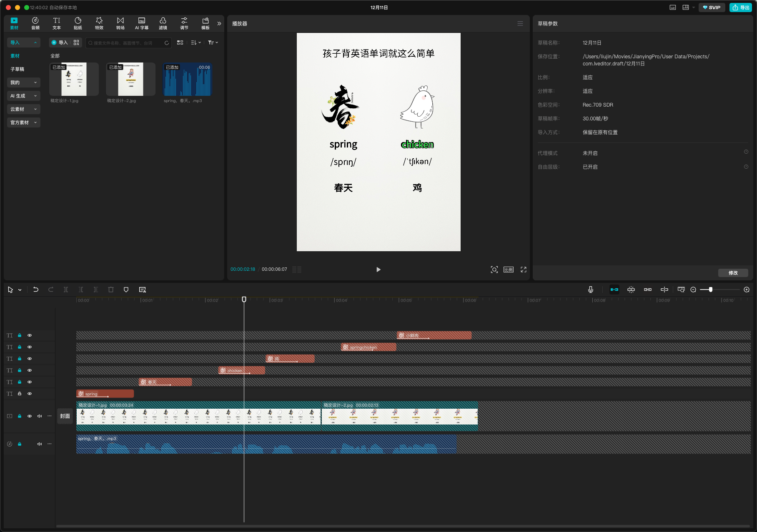
Task: Open the 滤镜 filters tab
Action: click(163, 23)
